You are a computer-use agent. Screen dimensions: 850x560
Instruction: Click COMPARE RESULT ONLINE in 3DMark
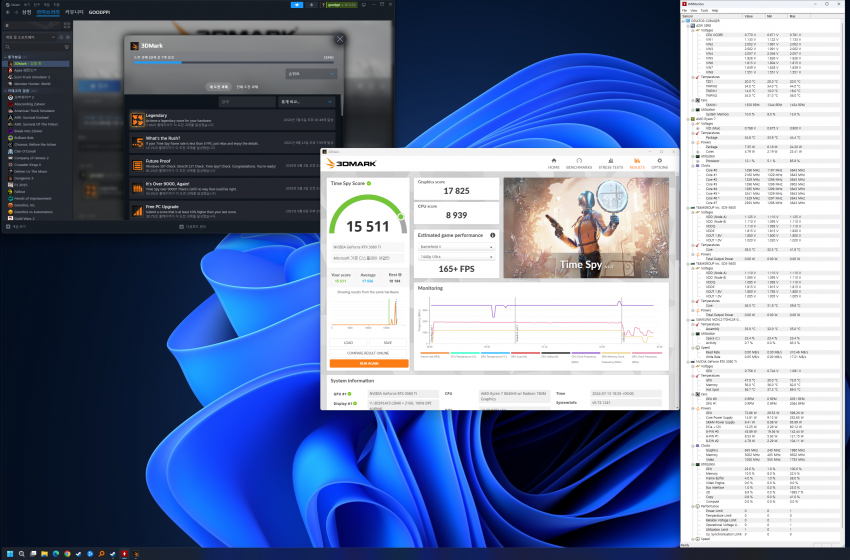click(x=369, y=353)
